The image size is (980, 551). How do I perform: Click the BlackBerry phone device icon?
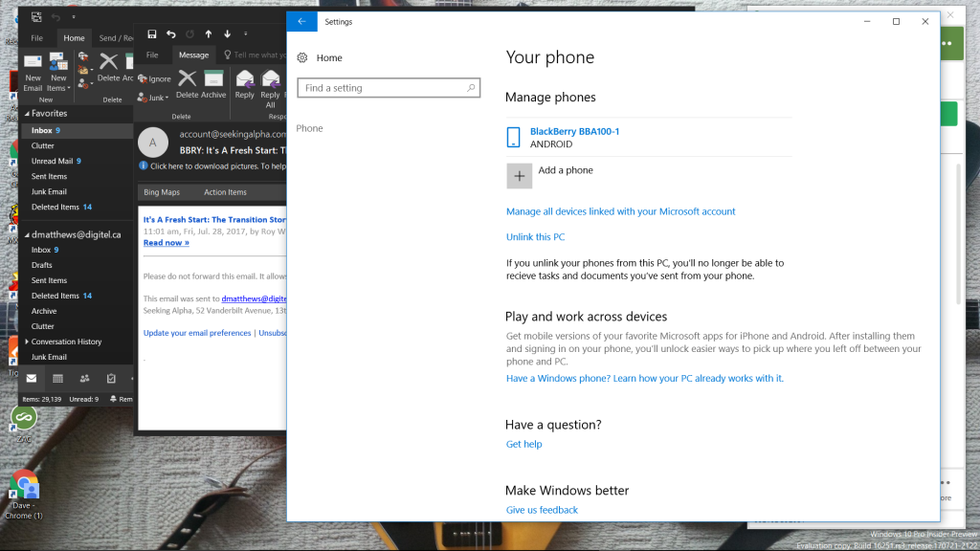513,137
